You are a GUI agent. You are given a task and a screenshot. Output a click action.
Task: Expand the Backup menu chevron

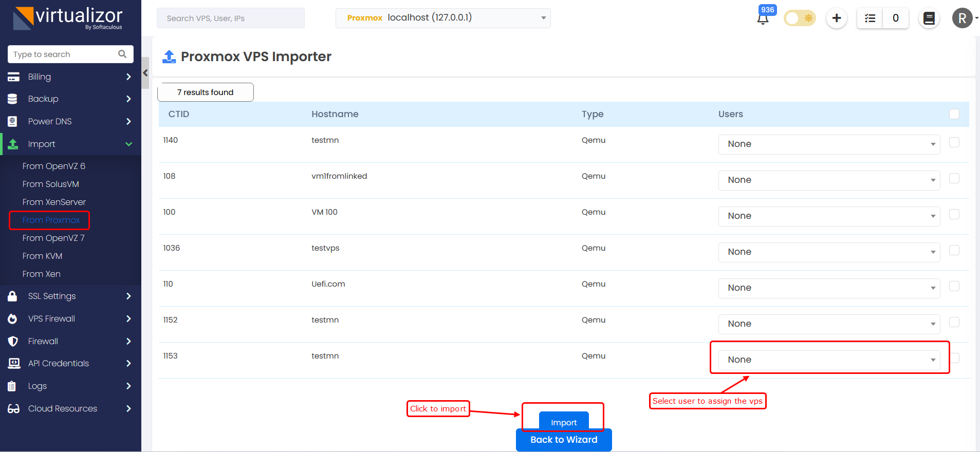128,99
